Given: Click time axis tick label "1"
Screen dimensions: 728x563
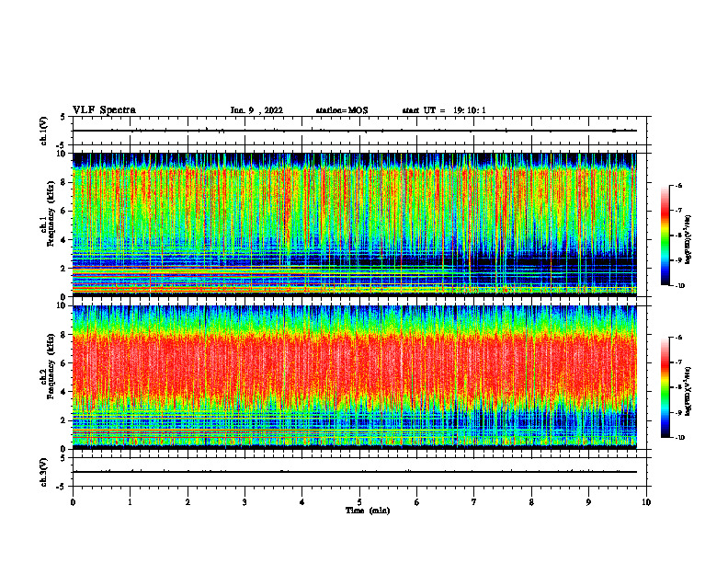Looking at the screenshot, I should click(130, 502).
